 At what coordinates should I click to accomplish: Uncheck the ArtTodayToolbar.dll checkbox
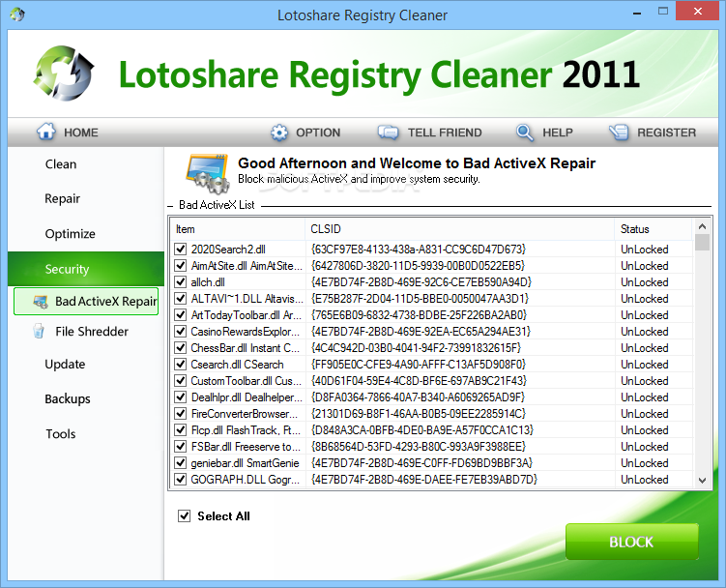point(181,315)
